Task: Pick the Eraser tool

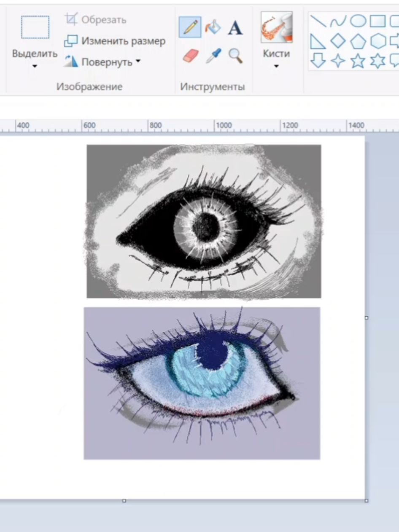Action: pos(191,55)
